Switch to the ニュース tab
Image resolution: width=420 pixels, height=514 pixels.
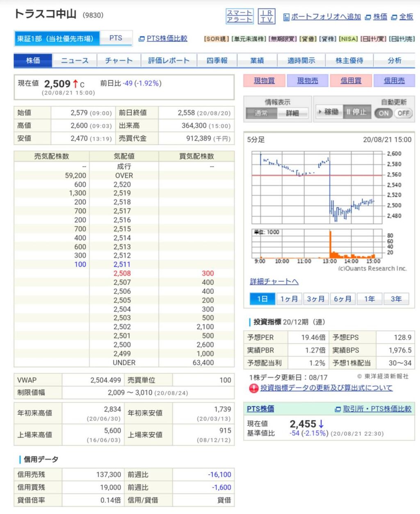tap(75, 61)
